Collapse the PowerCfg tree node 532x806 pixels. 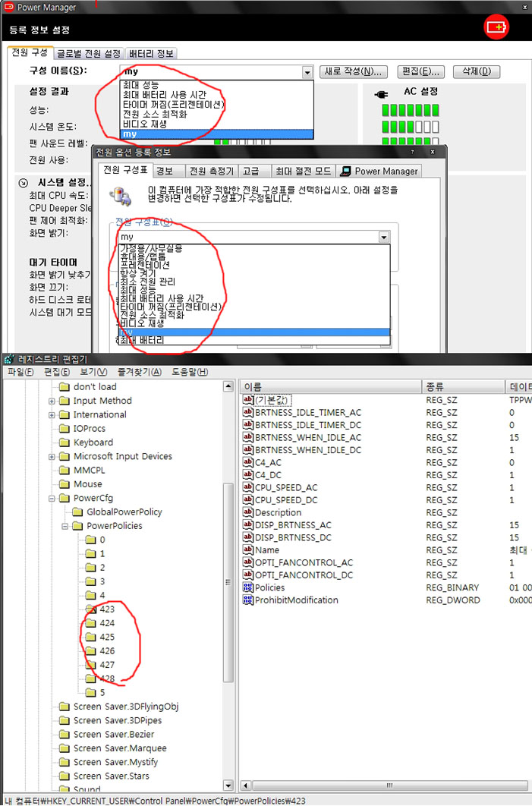52,499
